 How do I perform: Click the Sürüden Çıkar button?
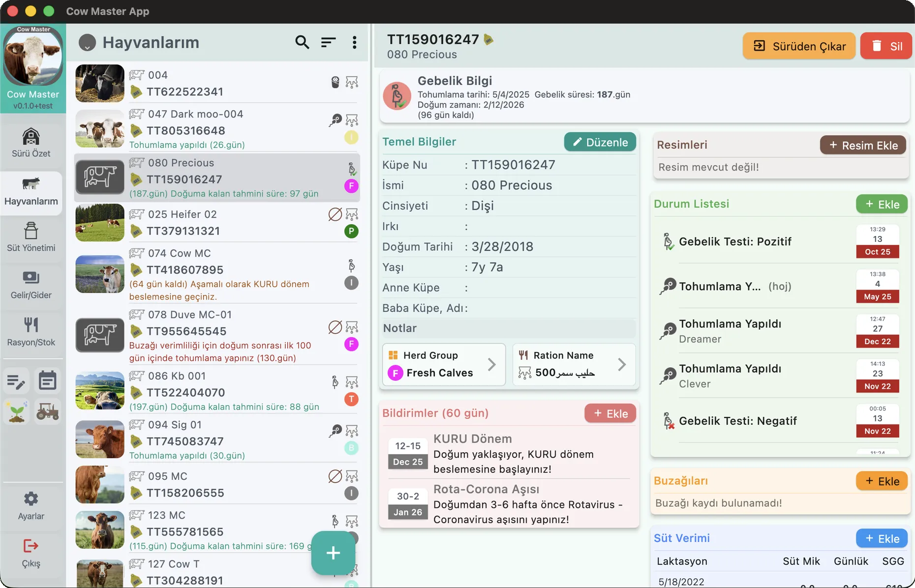[x=799, y=46]
